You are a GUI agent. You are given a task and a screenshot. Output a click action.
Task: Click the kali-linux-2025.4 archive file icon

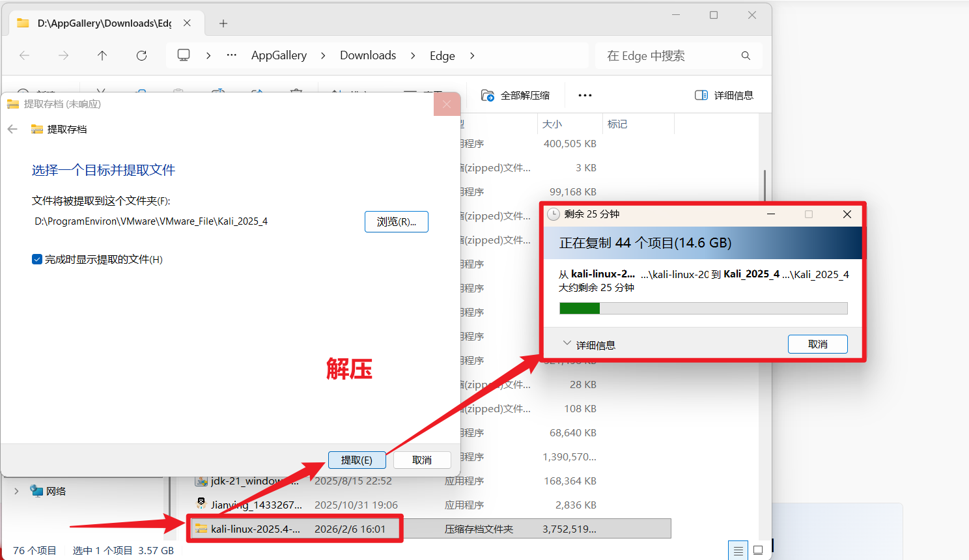tap(201, 529)
